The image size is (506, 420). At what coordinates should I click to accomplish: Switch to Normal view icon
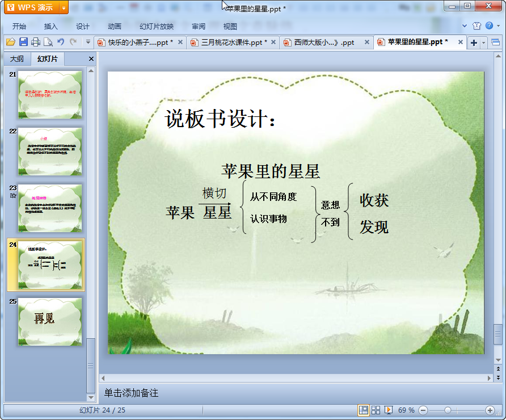(x=364, y=410)
